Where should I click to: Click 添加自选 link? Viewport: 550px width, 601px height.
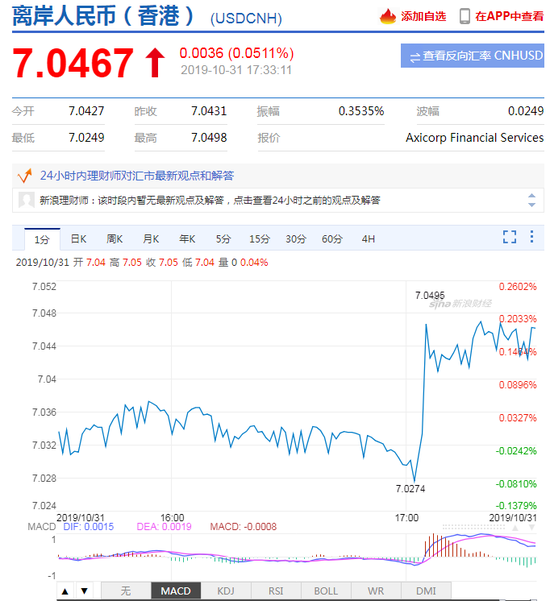coord(423,16)
